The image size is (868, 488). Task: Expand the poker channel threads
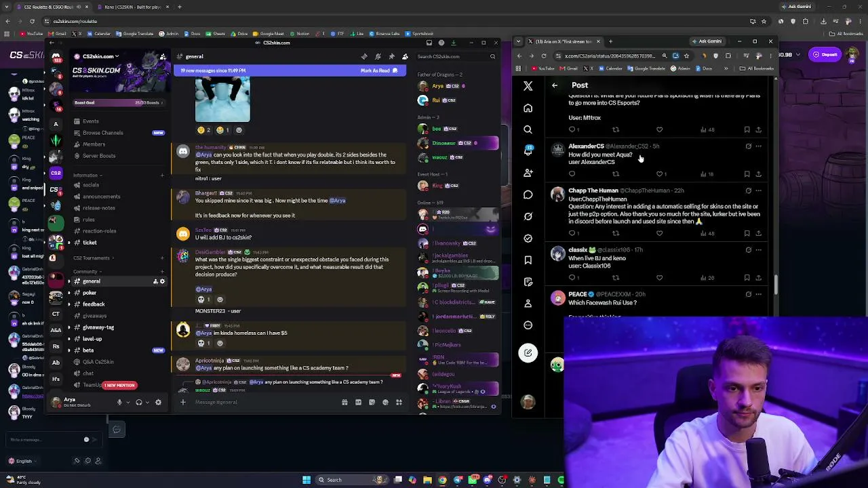pos(68,293)
